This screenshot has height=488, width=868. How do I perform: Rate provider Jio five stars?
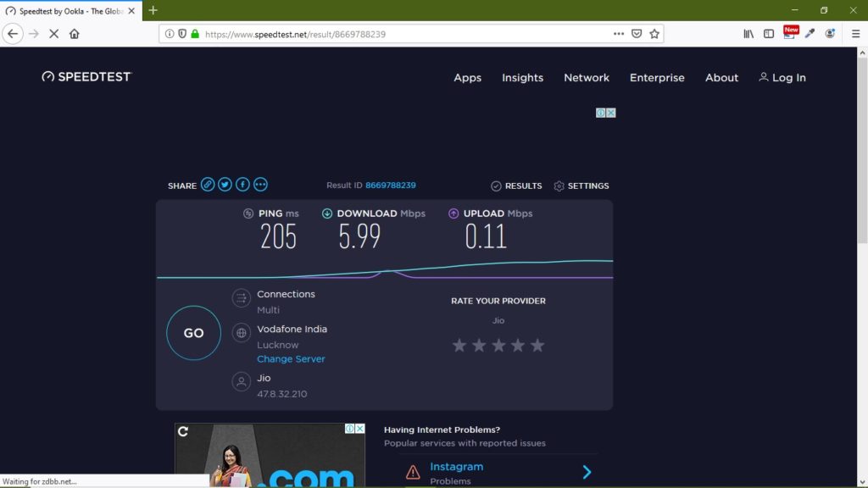pos(537,346)
